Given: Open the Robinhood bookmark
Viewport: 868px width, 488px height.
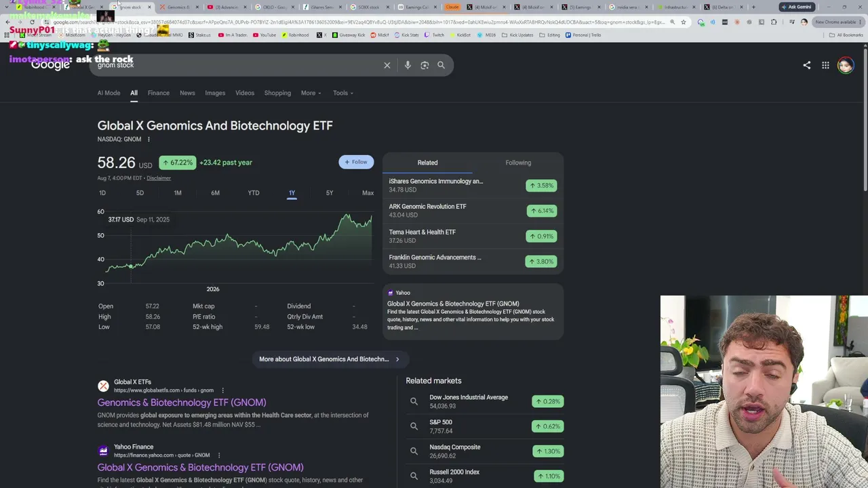Looking at the screenshot, I should 295,35.
